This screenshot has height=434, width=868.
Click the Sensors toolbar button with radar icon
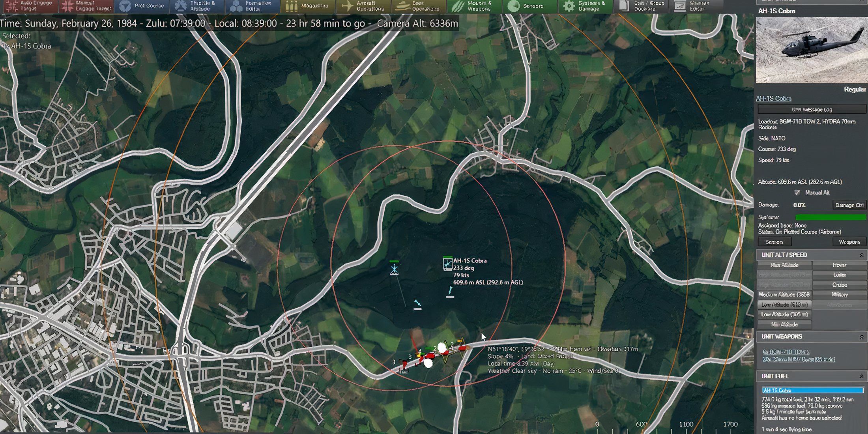pos(530,6)
